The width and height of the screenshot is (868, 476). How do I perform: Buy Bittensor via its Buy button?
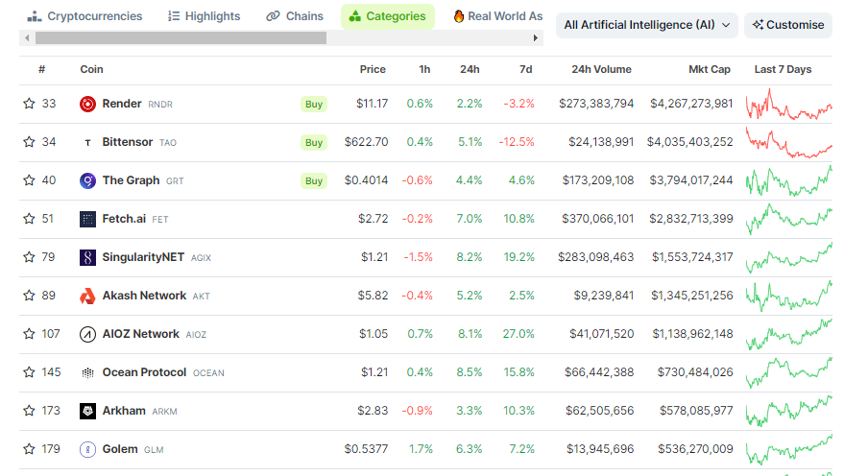pyautogui.click(x=314, y=142)
